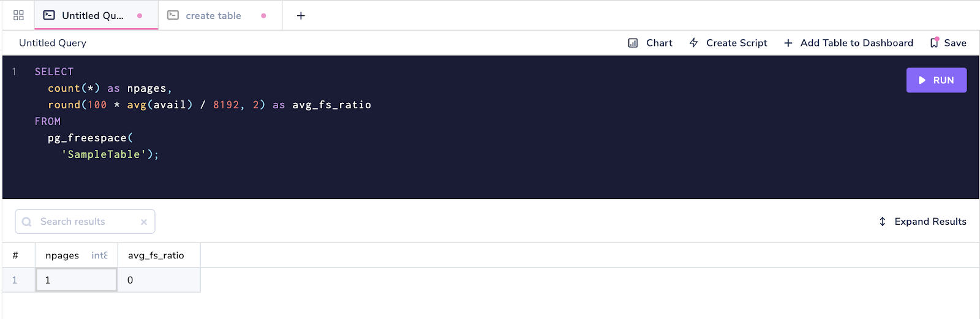
Task: Click the Untitled Query title text
Action: pyautogui.click(x=53, y=43)
